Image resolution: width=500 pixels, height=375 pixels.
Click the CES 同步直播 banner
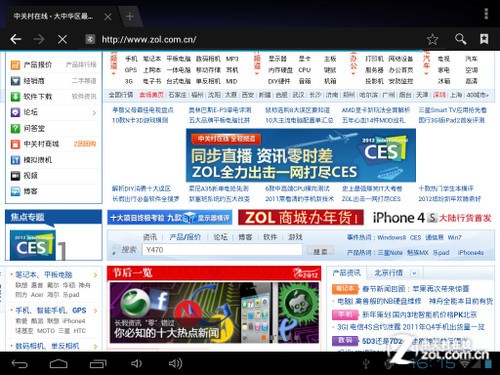pyautogui.click(x=301, y=155)
